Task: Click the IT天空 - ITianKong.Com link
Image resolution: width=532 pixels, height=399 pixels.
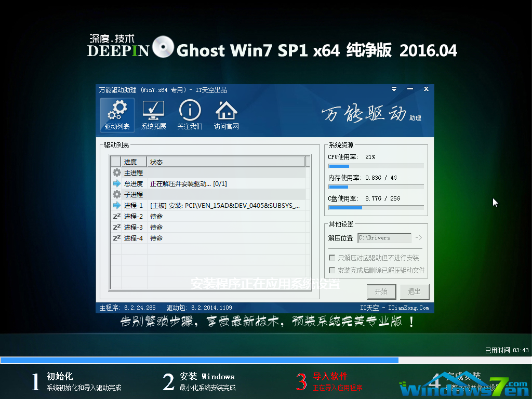Action: (x=394, y=308)
